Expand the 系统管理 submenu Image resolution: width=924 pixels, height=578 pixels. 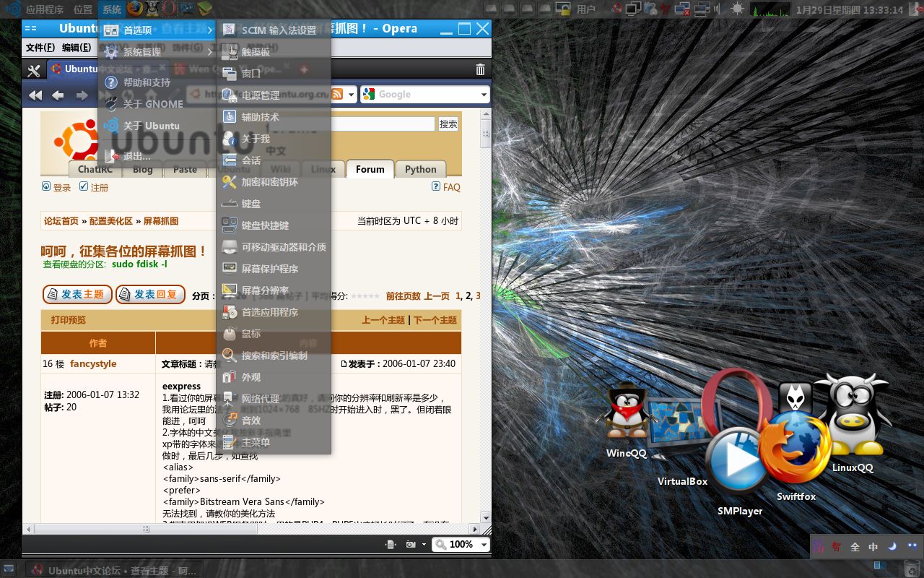(157, 52)
